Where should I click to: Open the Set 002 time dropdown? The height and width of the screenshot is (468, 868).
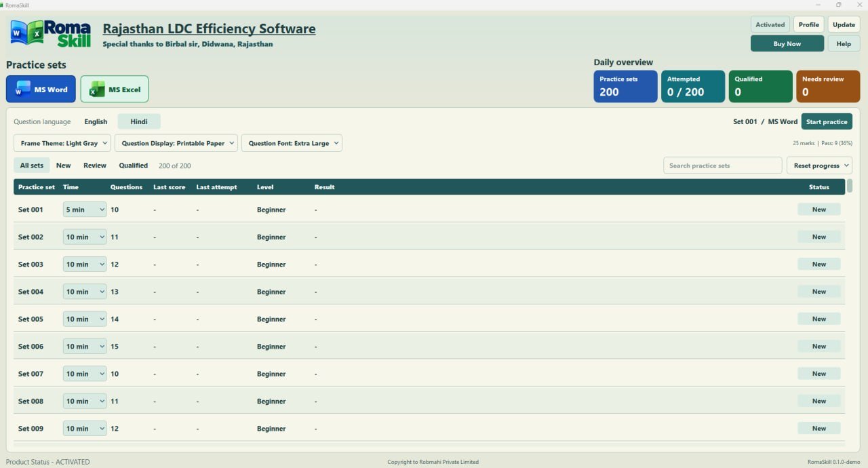tap(85, 237)
